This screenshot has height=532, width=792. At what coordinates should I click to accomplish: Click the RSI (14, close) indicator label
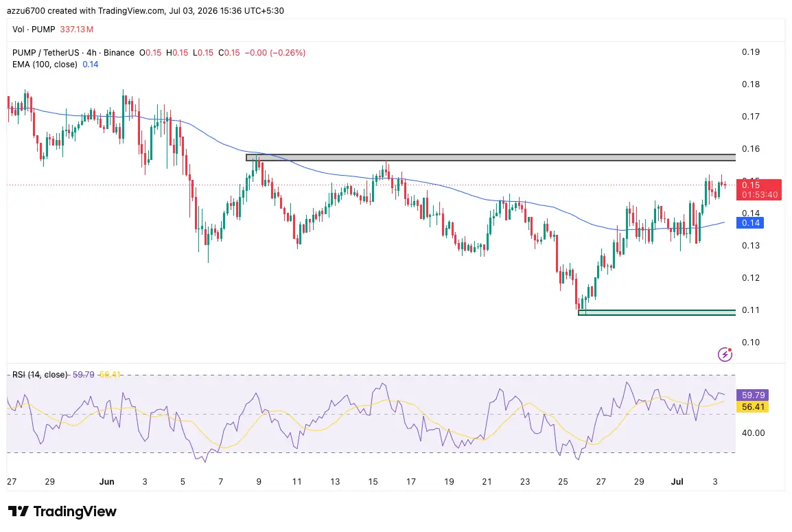(x=40, y=374)
